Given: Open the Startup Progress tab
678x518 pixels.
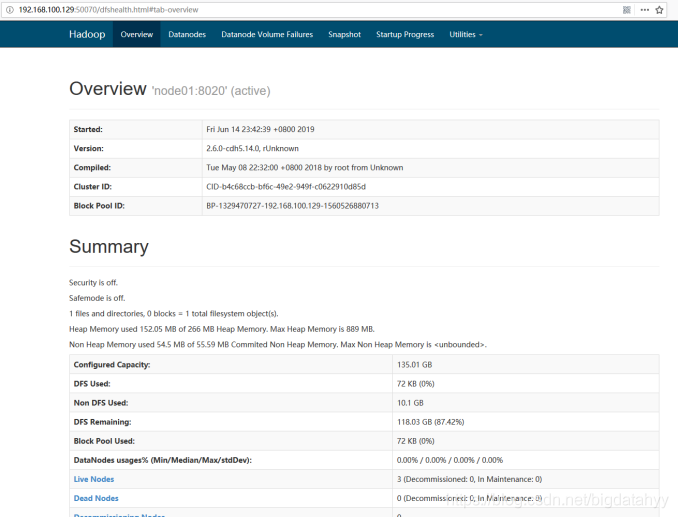Looking at the screenshot, I should [405, 34].
